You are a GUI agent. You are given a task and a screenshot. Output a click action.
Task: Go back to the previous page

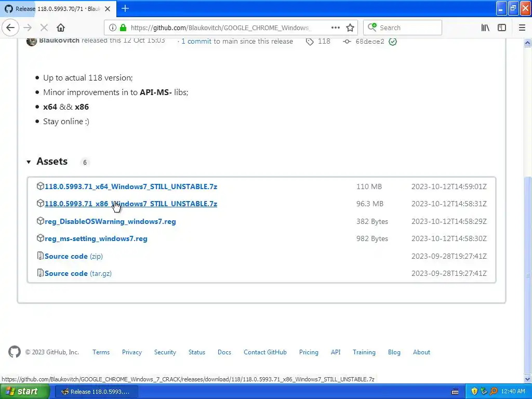pyautogui.click(x=10, y=28)
